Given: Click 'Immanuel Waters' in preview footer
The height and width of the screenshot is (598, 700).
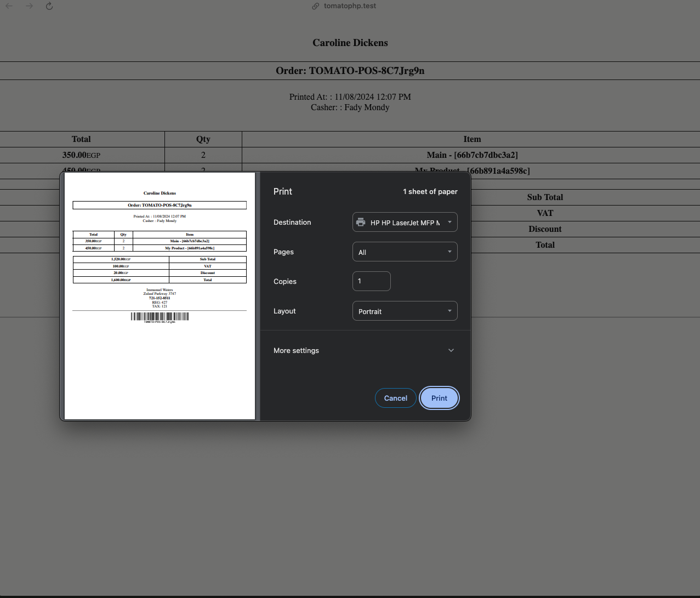Looking at the screenshot, I should 160,290.
